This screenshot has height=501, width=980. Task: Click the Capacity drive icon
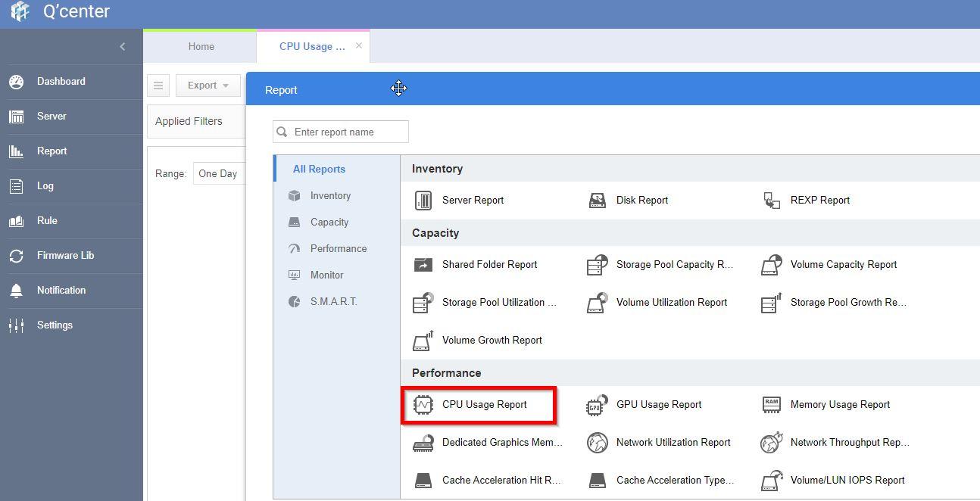pyautogui.click(x=295, y=222)
